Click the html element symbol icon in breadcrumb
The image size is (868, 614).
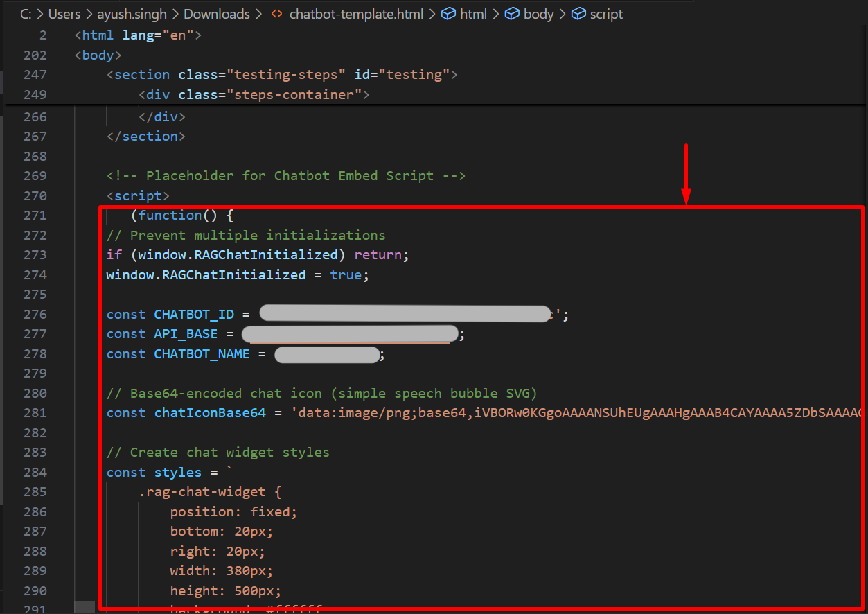pyautogui.click(x=448, y=14)
